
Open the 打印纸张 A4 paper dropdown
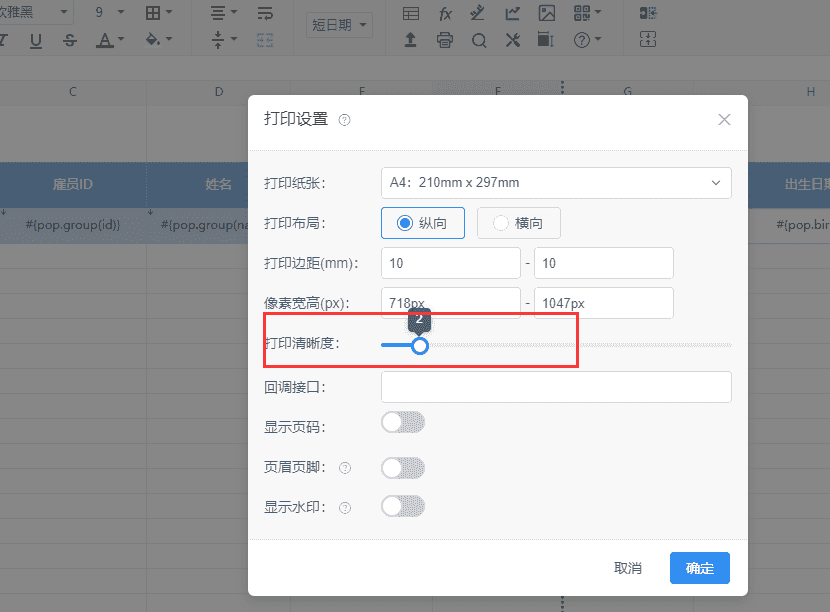pyautogui.click(x=556, y=183)
